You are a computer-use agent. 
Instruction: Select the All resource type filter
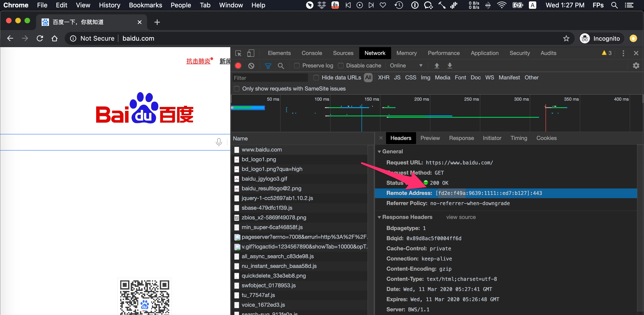tap(368, 78)
